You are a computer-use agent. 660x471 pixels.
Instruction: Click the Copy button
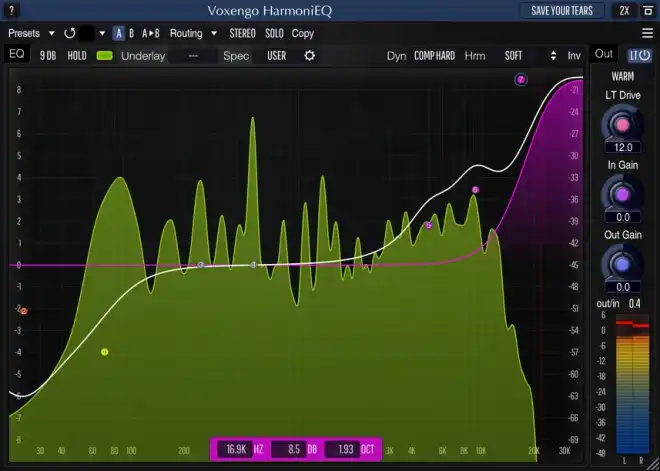(303, 33)
